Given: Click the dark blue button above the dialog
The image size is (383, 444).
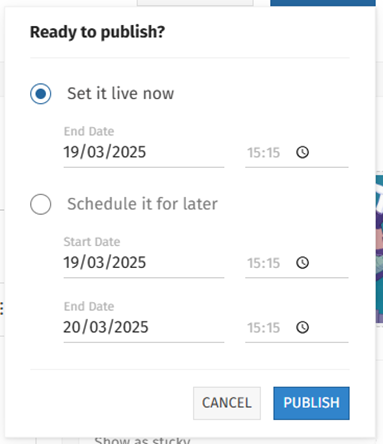Looking at the screenshot, I should pos(323,3).
